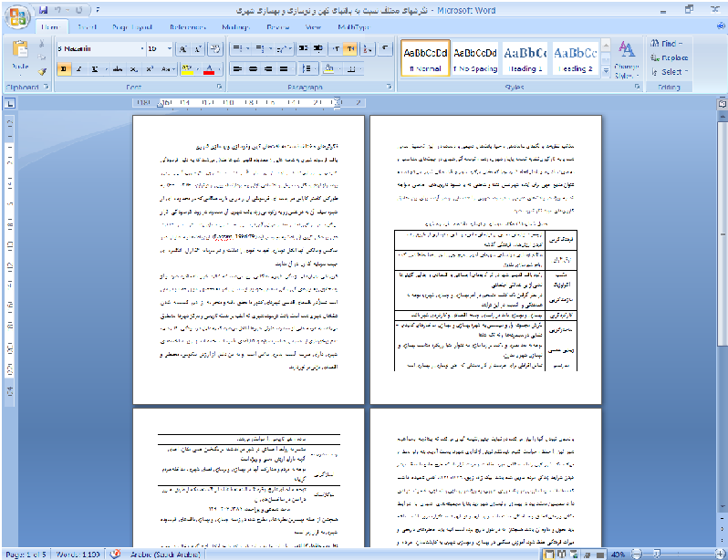Expand the font size dropdown
This screenshot has width=728, height=560.
click(168, 48)
